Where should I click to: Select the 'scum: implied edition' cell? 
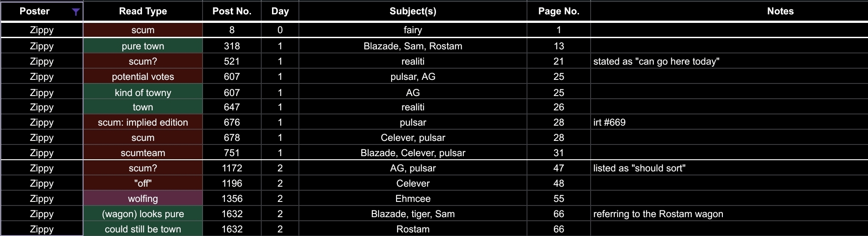[x=143, y=122]
